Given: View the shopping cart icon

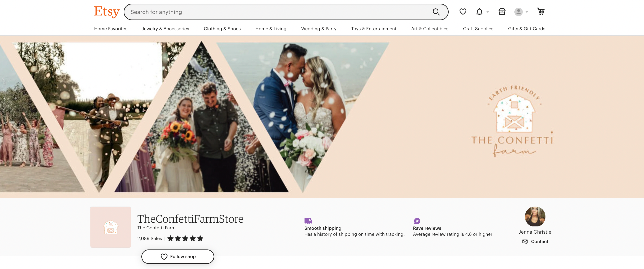Looking at the screenshot, I should coord(541,12).
